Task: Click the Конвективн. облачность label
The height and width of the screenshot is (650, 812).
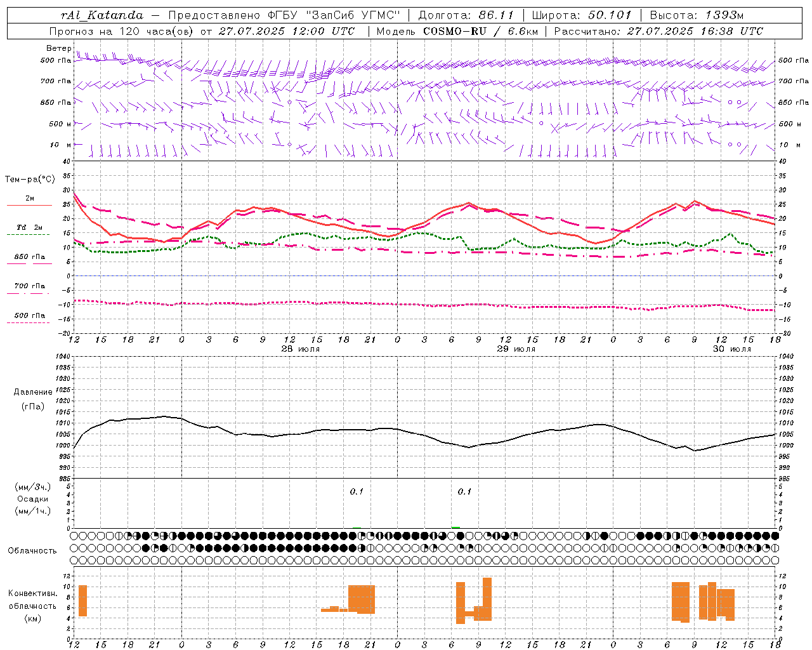Action: [x=33, y=600]
